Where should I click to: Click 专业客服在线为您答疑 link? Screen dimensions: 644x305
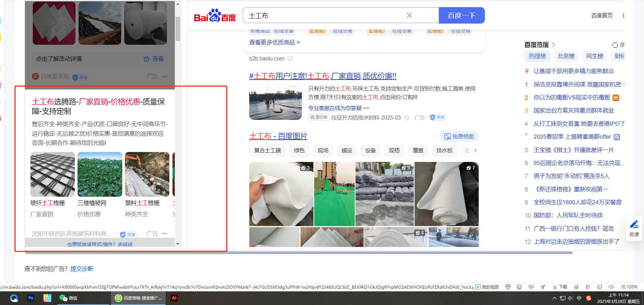tap(339, 108)
